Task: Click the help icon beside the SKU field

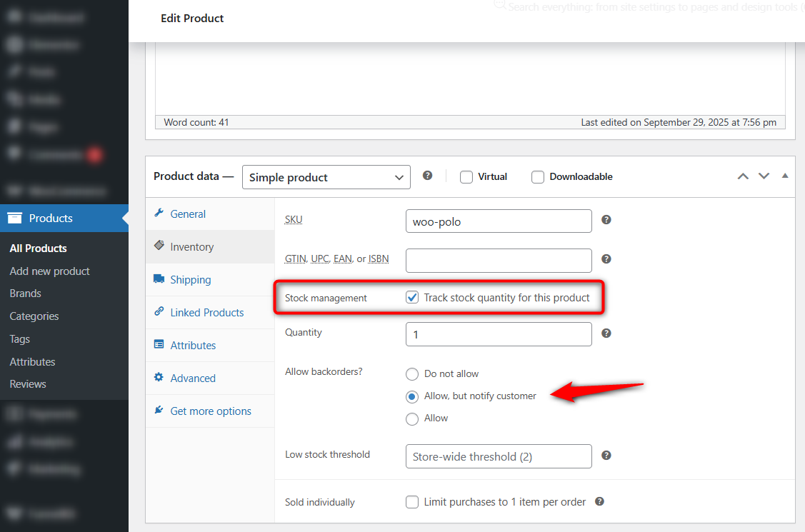Action: (606, 221)
